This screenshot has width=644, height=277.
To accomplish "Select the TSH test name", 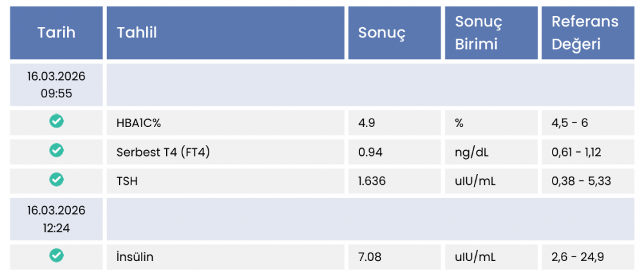I will coord(127,181).
